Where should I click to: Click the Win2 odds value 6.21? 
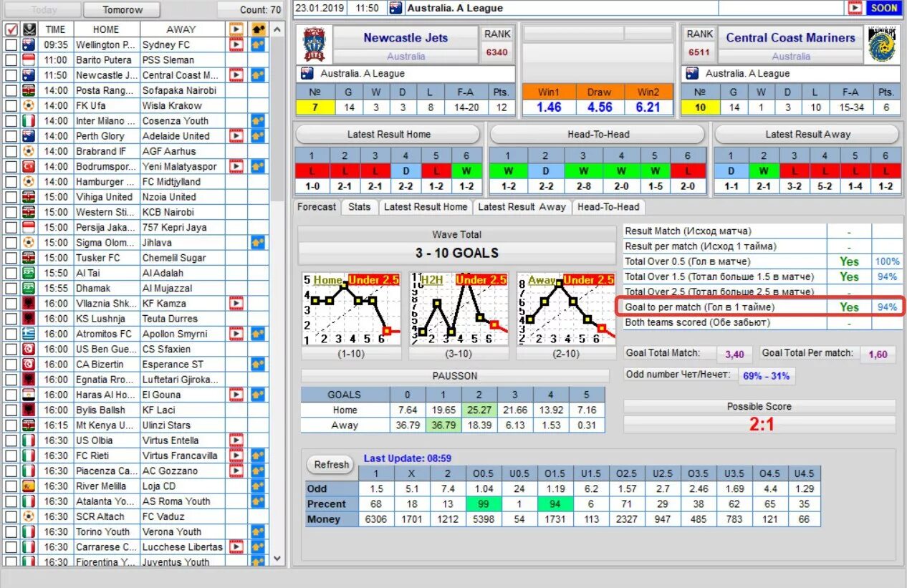(x=648, y=107)
